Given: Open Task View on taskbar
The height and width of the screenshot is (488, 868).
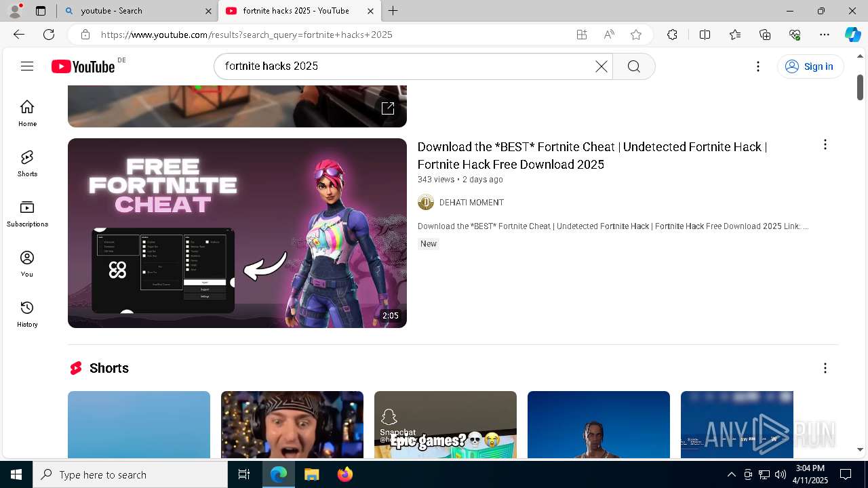Looking at the screenshot, I should coord(244,474).
